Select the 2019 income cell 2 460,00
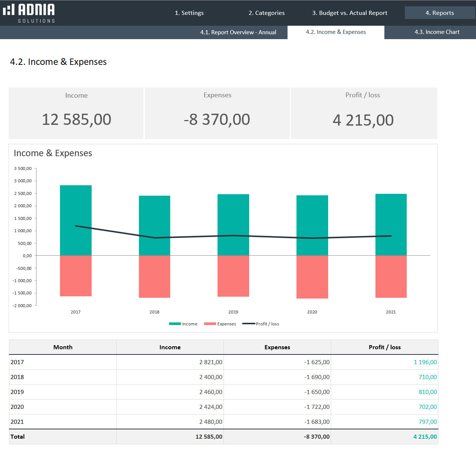The image size is (476, 451). [210, 392]
